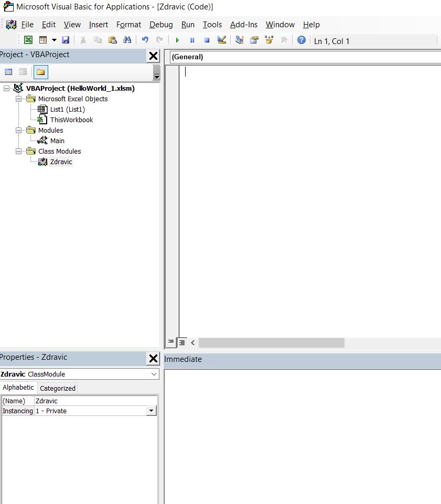Open the Debug menu

click(161, 25)
